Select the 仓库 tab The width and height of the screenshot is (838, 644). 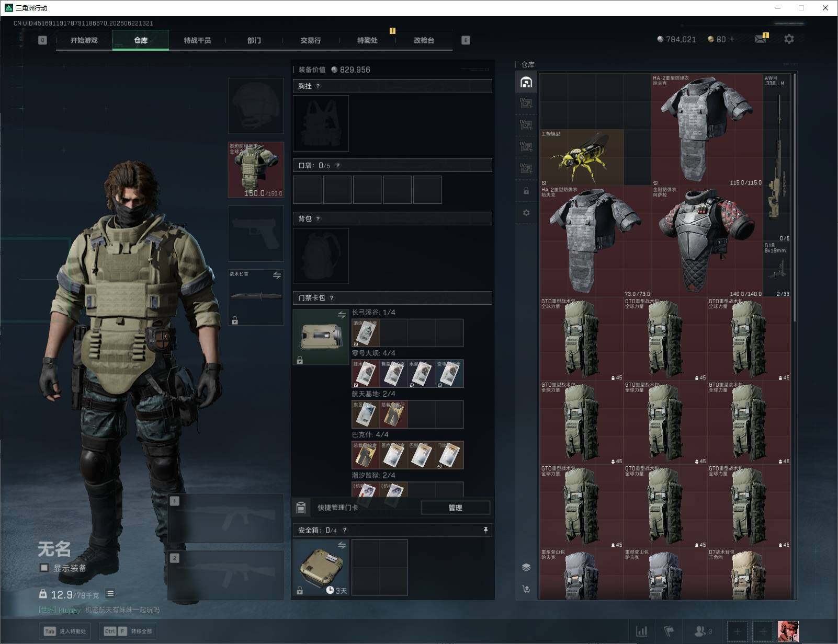141,40
